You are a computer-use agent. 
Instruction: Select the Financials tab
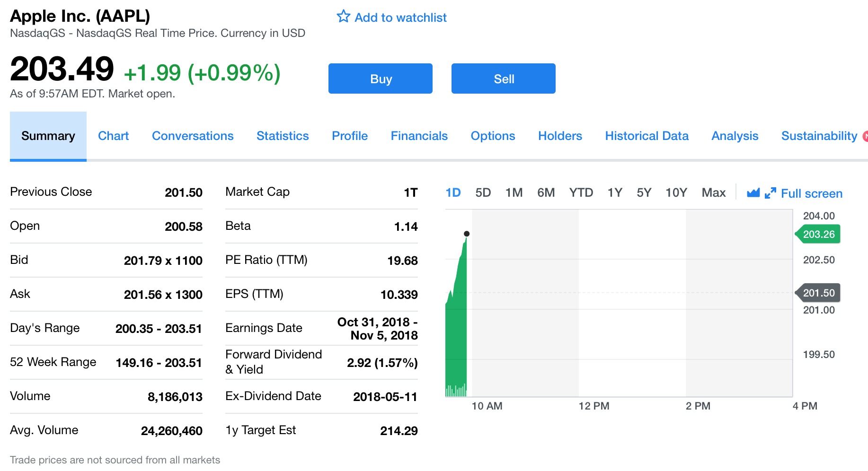[419, 136]
